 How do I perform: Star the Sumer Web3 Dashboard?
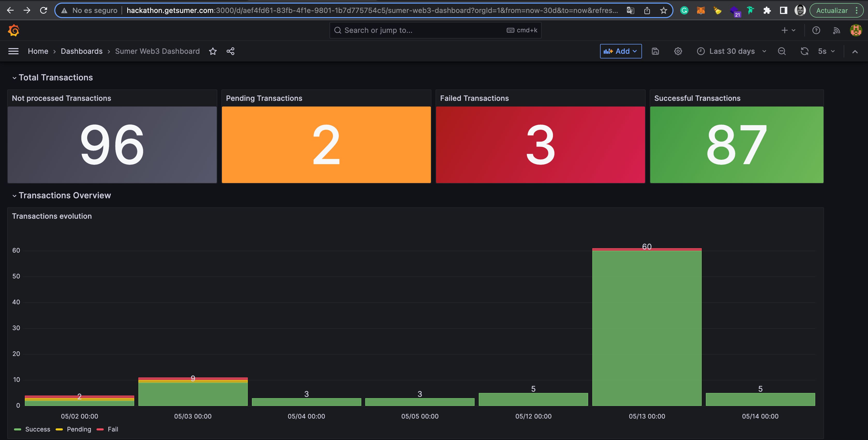tap(213, 51)
